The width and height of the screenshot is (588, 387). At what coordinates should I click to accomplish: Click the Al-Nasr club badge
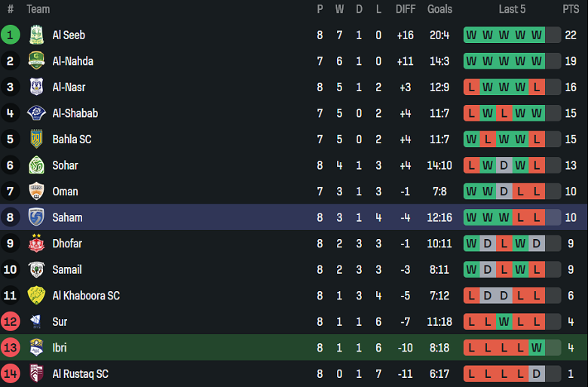(x=36, y=87)
